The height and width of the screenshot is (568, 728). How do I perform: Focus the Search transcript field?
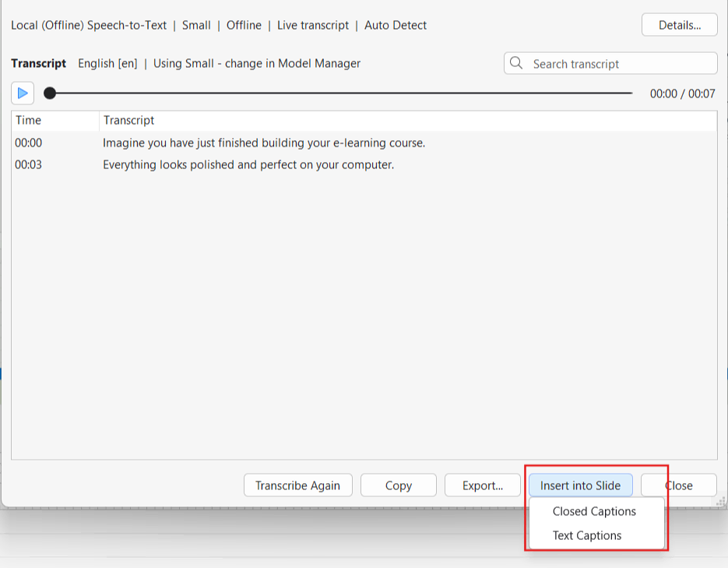point(610,64)
